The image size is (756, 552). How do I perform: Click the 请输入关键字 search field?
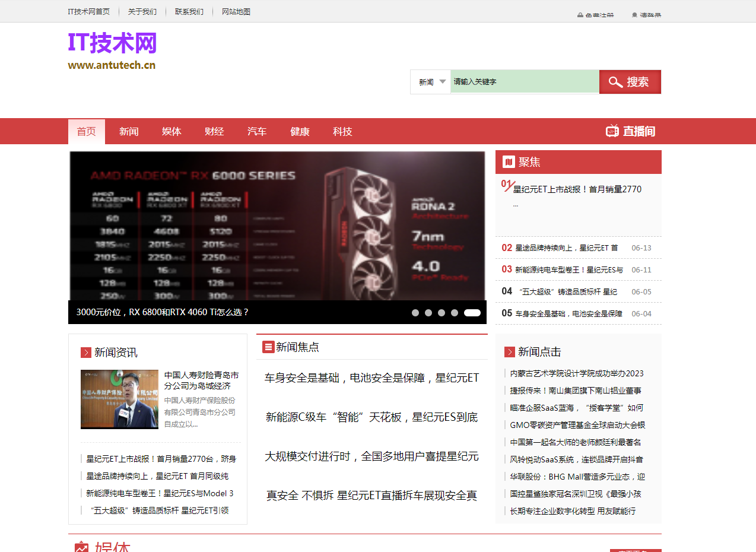coord(525,82)
